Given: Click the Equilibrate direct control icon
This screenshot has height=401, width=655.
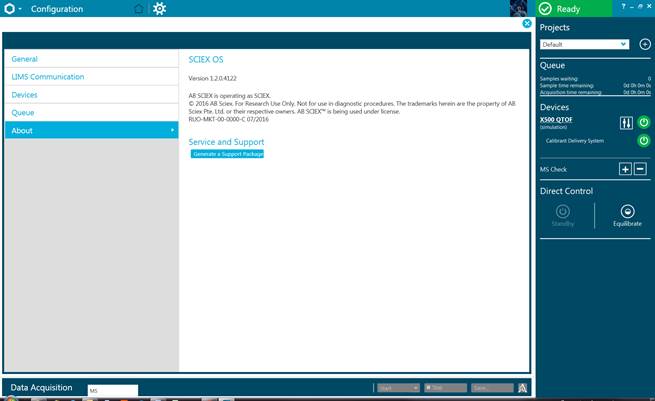Looking at the screenshot, I should (x=627, y=215).
